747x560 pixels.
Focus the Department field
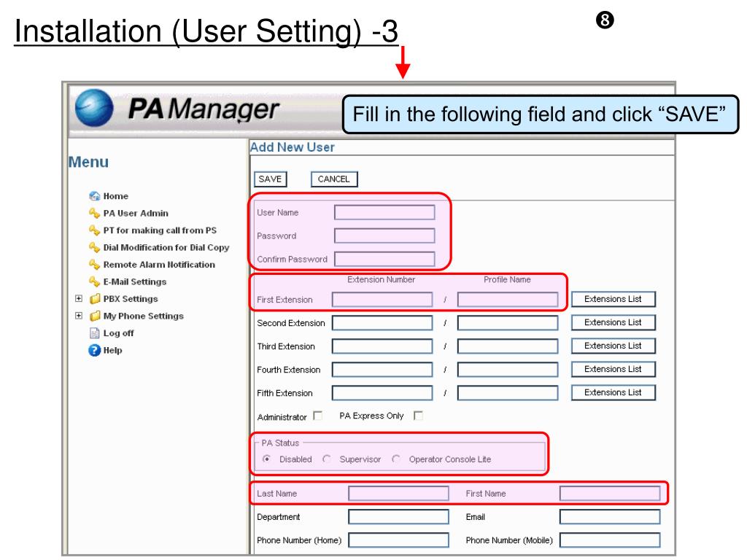[398, 517]
